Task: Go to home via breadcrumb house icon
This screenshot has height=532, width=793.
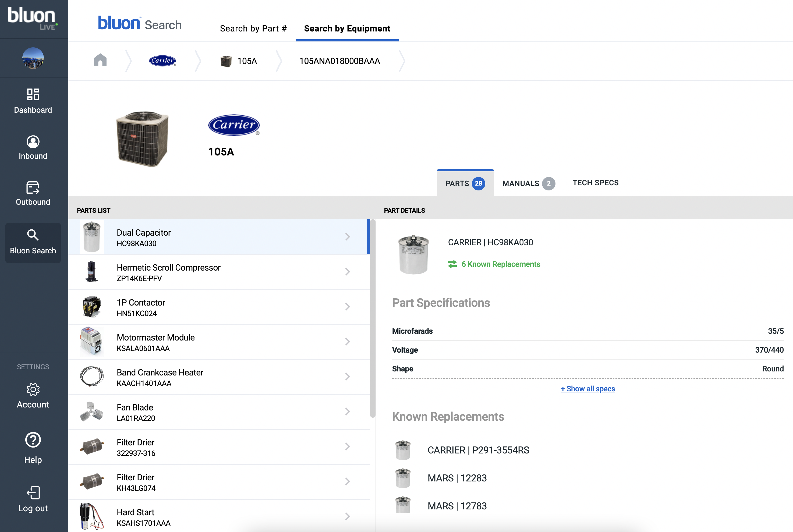Action: pyautogui.click(x=100, y=60)
